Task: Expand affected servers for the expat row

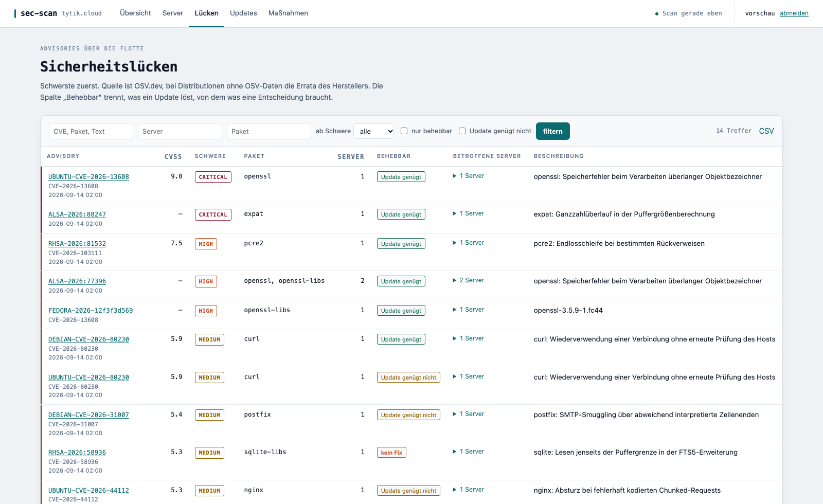Action: point(469,213)
